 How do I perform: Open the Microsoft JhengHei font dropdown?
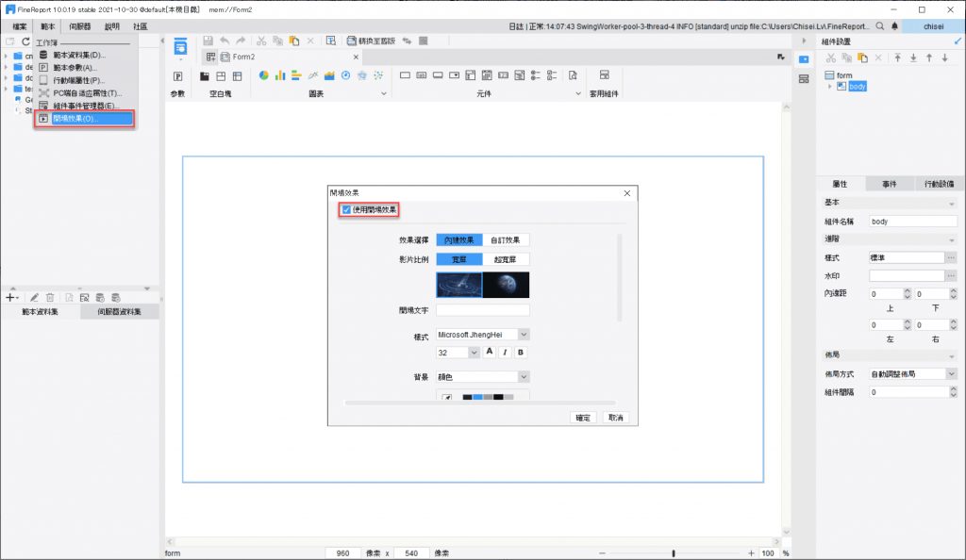[524, 334]
